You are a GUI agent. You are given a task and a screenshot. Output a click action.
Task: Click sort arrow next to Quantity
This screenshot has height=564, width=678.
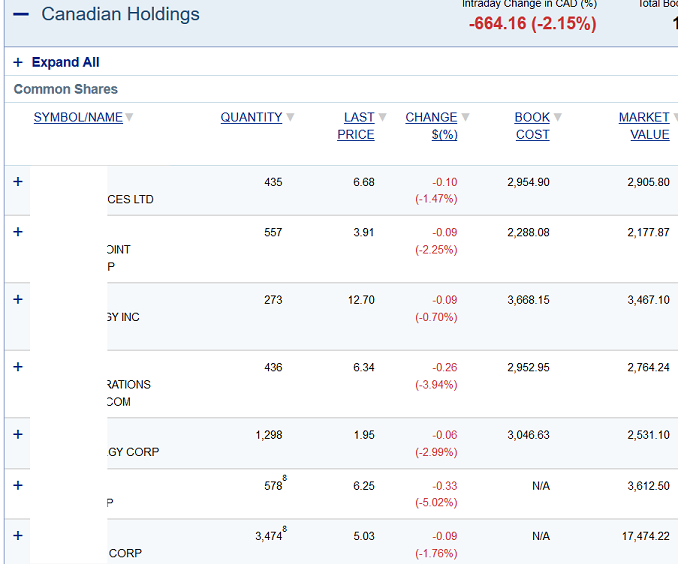coord(290,118)
